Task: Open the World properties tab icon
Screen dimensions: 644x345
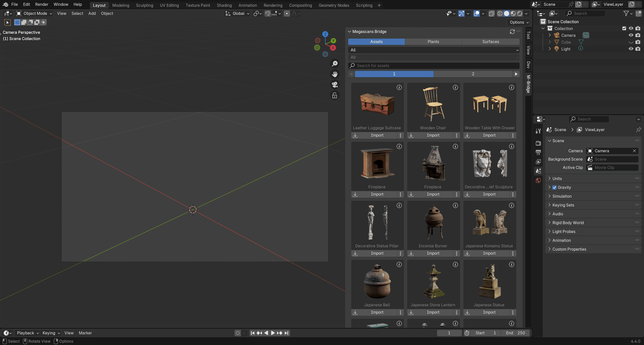Action: pos(538,180)
